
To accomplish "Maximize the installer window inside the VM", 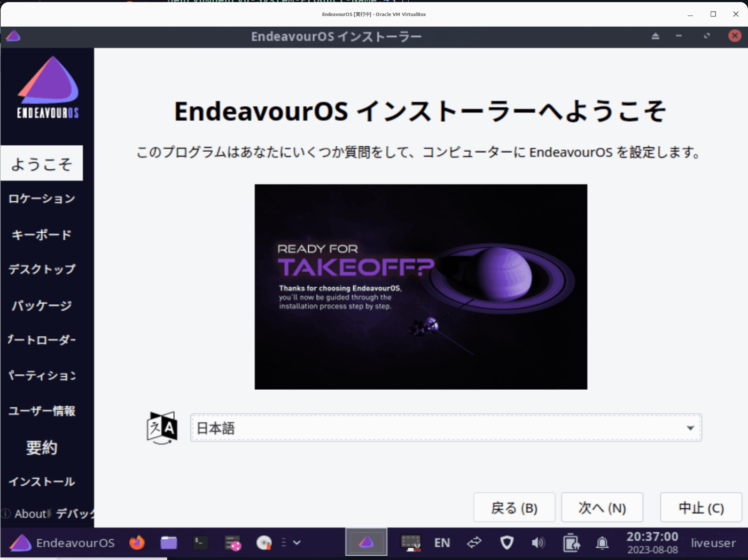I will coord(707,36).
